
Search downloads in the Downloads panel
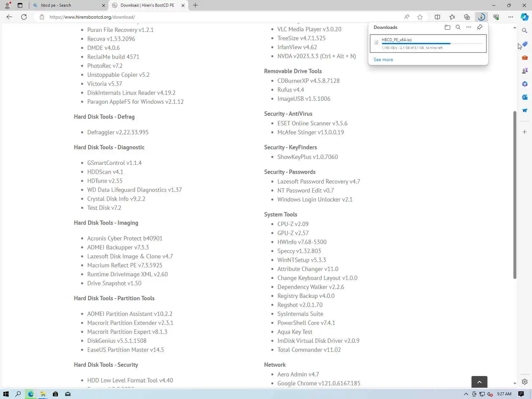click(458, 27)
